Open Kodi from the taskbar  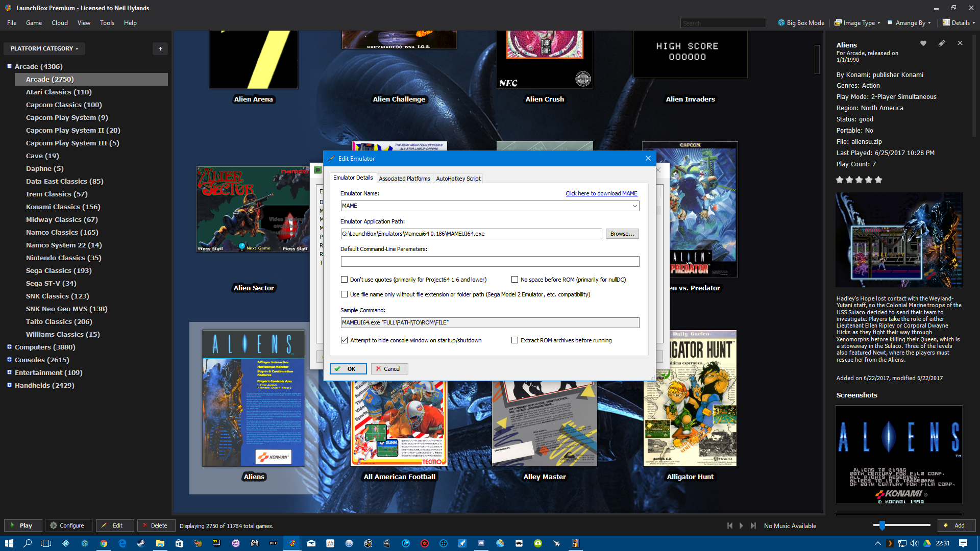pos(66,543)
